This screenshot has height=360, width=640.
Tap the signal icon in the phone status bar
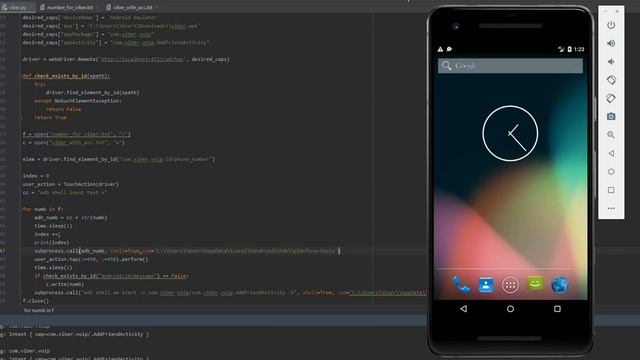coord(561,49)
